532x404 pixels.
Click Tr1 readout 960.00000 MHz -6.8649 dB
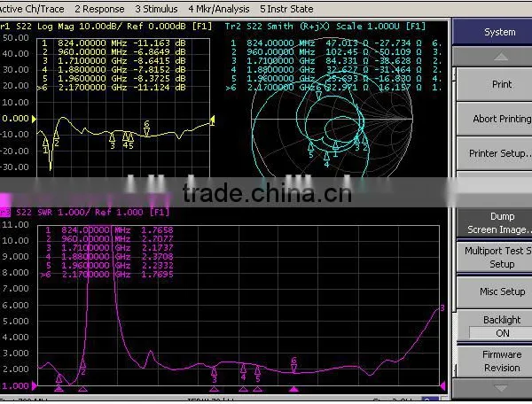114,52
